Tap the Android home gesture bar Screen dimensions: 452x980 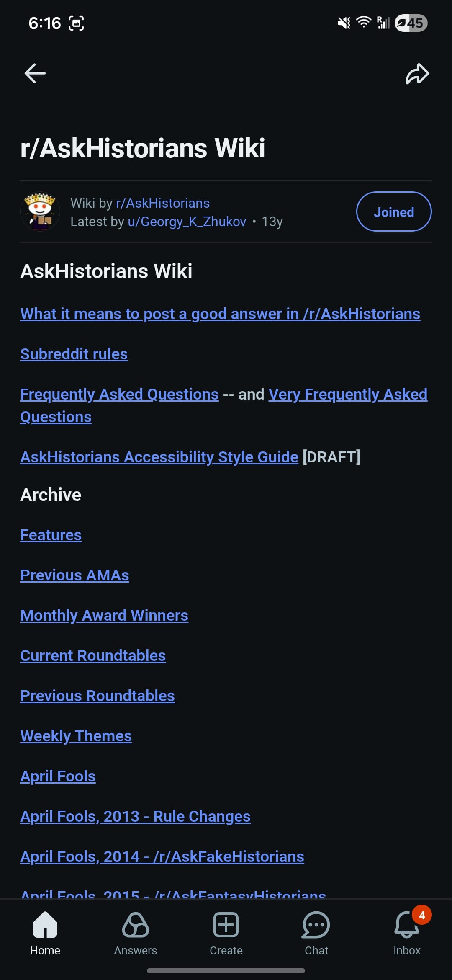[x=226, y=971]
